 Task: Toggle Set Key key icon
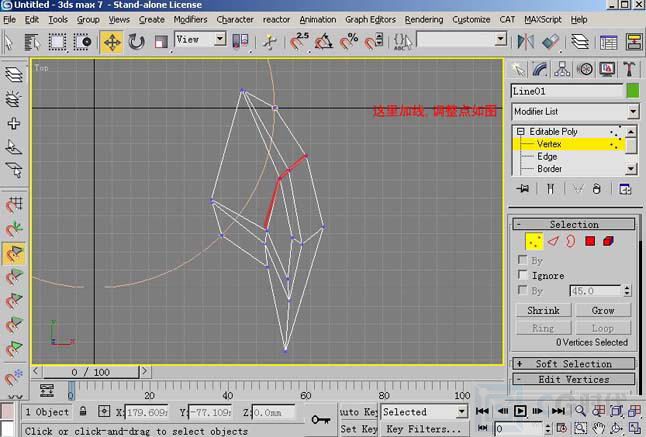coord(321,420)
